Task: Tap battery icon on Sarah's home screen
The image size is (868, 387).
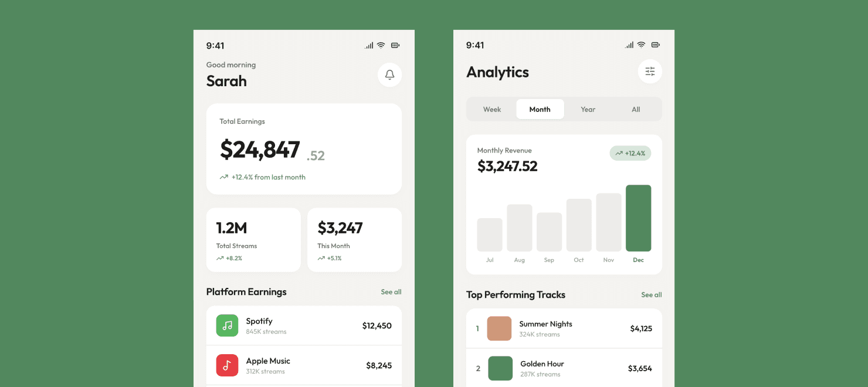Action: click(395, 45)
